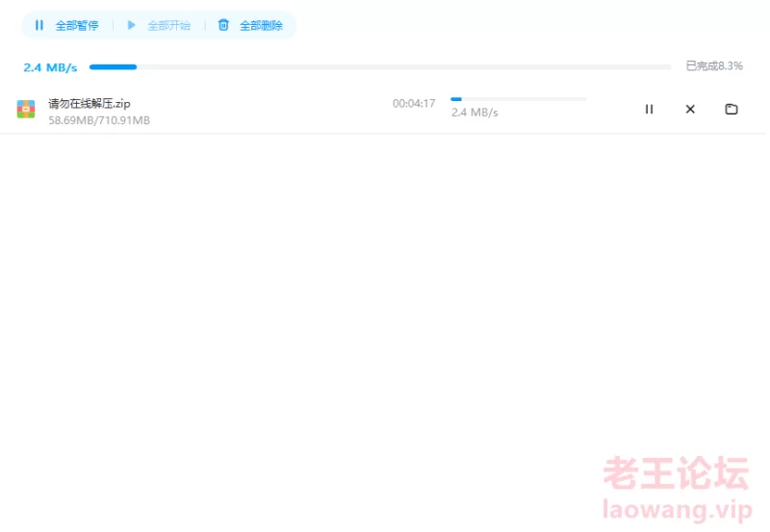Click the delete-all button 全部删除
Image resolution: width=770 pixels, height=532 pixels.
tap(250, 25)
